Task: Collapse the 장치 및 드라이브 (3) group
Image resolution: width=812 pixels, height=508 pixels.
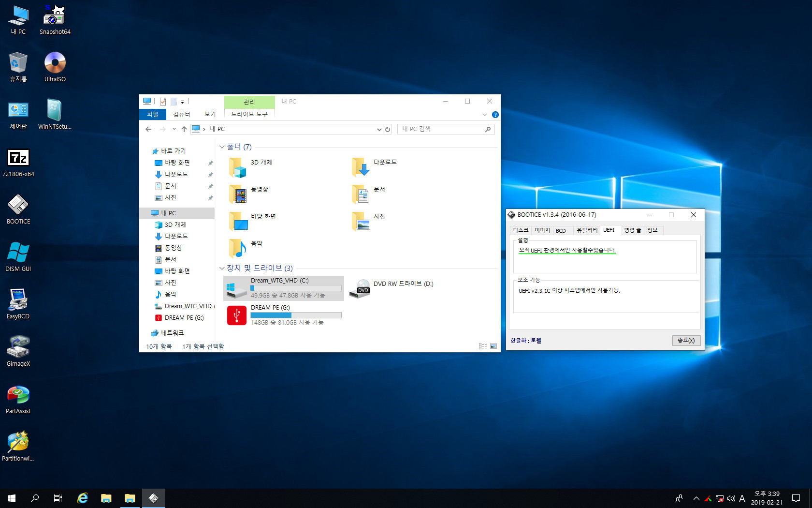Action: (222, 269)
